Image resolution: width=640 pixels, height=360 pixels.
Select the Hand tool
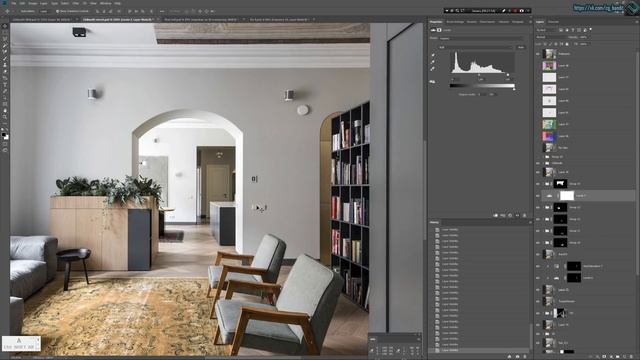point(4,111)
